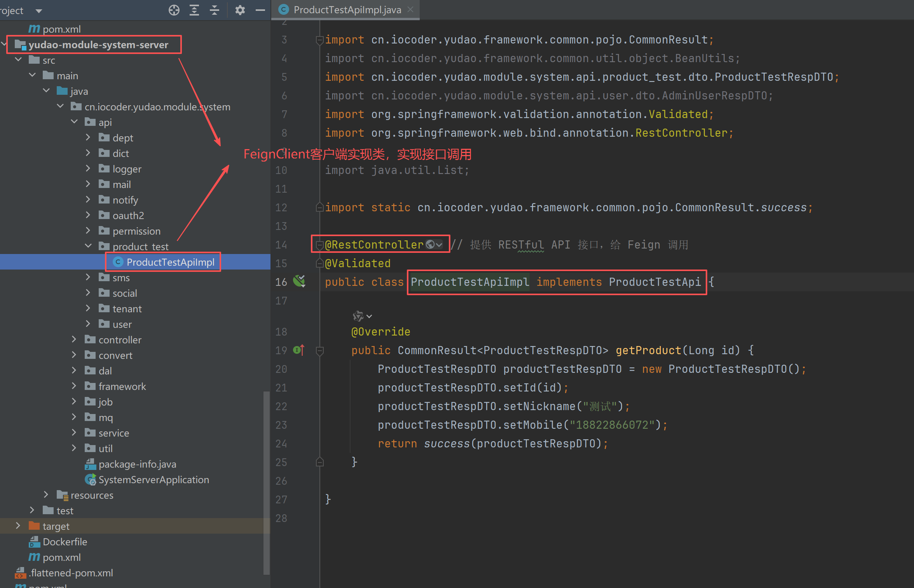Collapse the product_test folder
Image resolution: width=914 pixels, height=588 pixels.
[88, 246]
